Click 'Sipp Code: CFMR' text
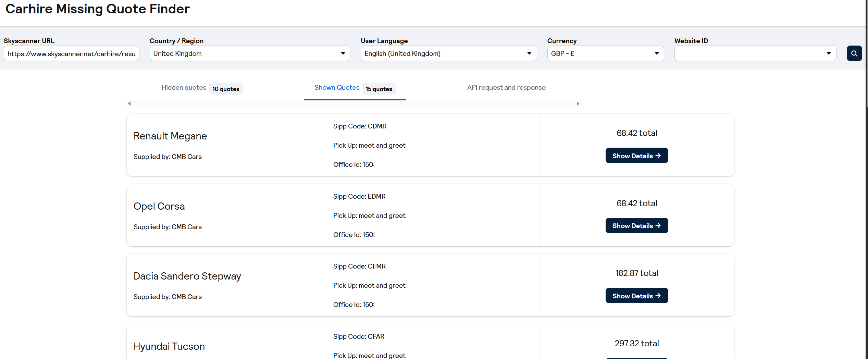 tap(359, 267)
